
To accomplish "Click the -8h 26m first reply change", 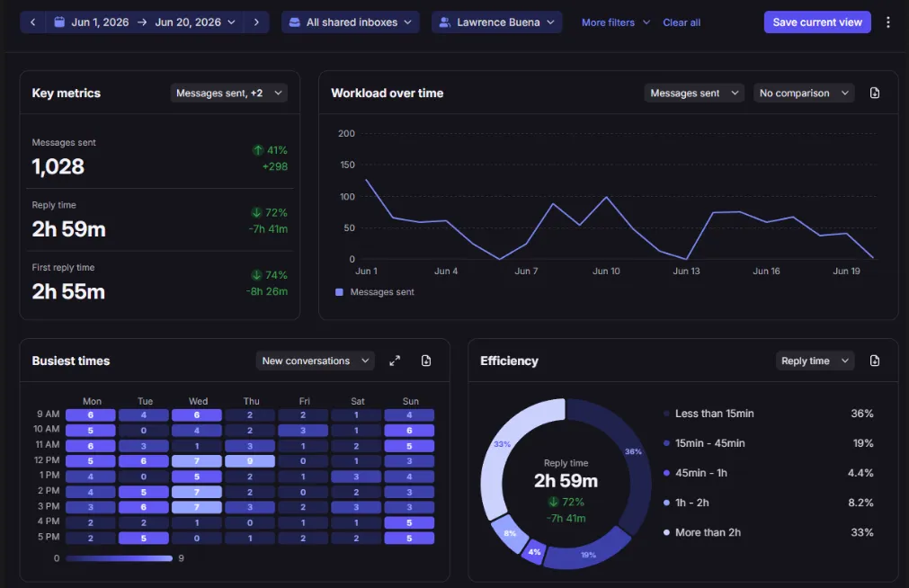I will [x=267, y=291].
